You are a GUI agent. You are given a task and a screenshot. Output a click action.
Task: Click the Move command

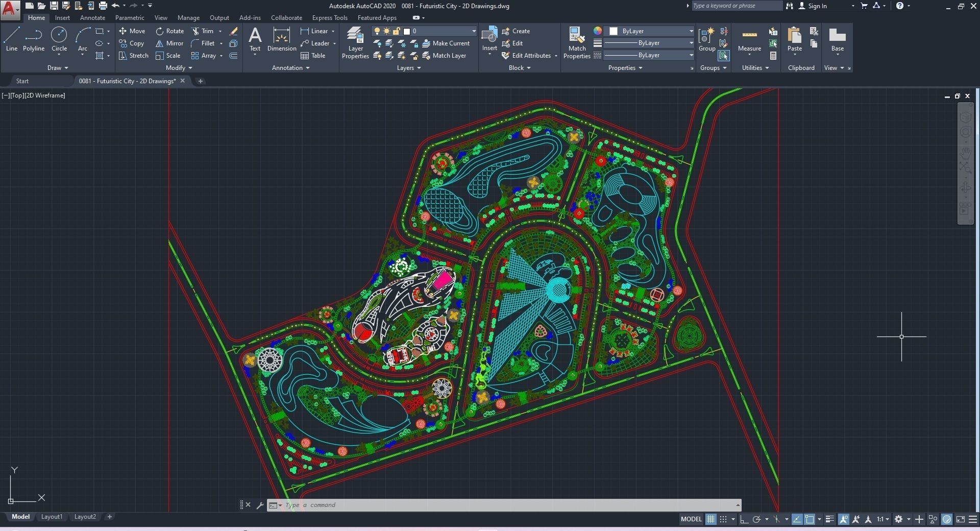[x=132, y=31]
